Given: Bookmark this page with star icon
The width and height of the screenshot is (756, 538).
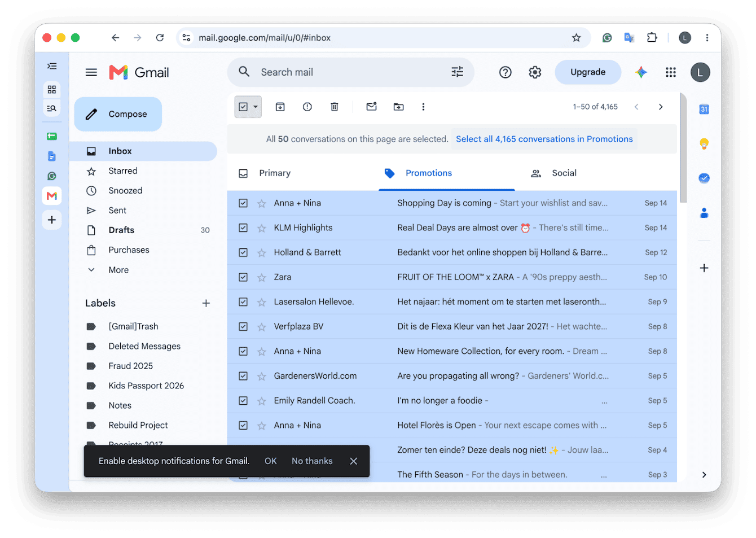Looking at the screenshot, I should click(576, 38).
